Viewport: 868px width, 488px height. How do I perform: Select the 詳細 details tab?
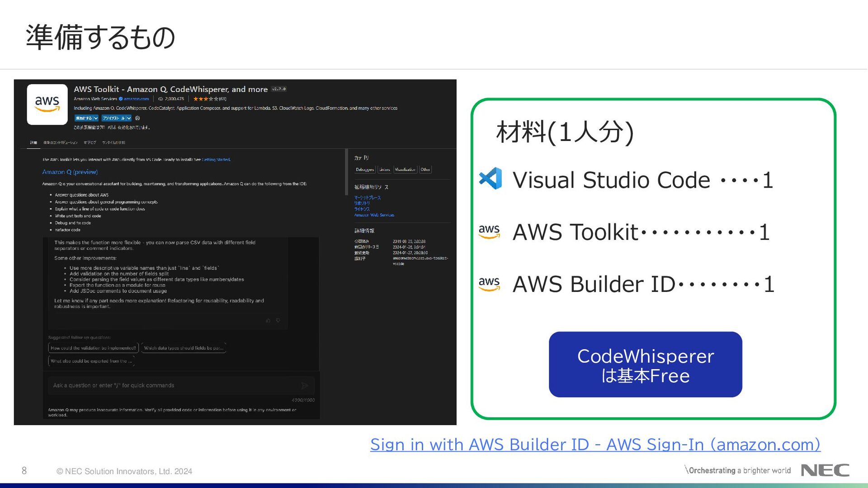pyautogui.click(x=33, y=142)
